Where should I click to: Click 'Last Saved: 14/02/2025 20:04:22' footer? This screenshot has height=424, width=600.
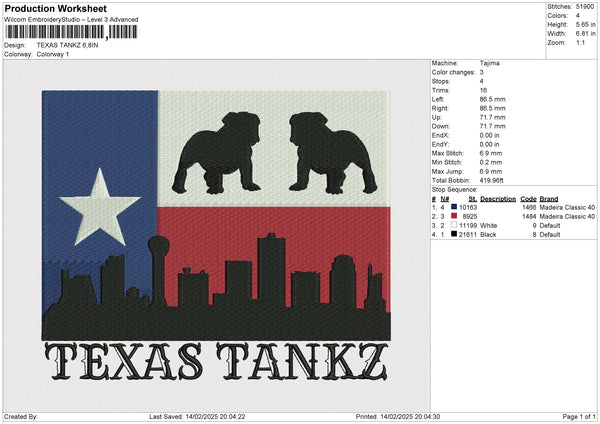click(197, 416)
